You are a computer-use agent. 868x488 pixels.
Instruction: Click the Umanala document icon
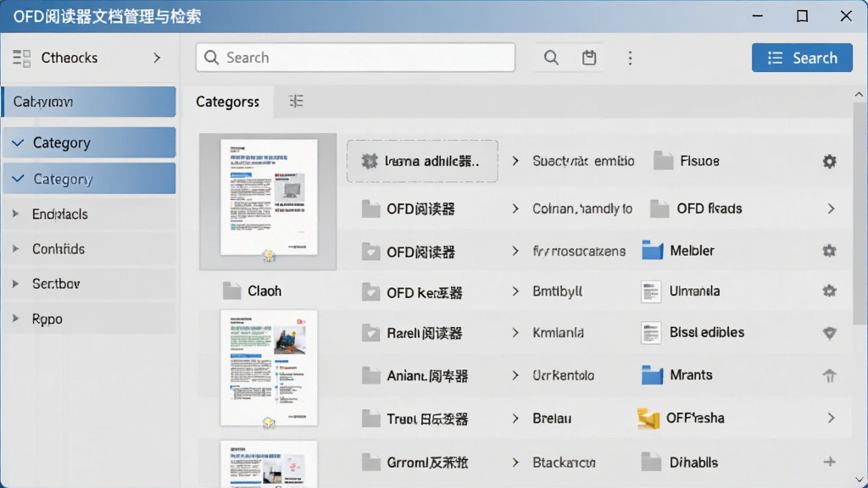(651, 291)
